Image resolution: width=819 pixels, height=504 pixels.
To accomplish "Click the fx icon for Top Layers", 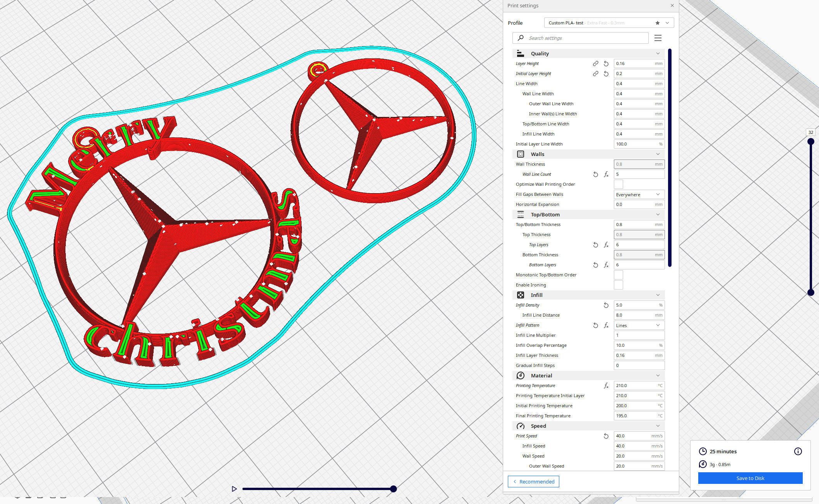I will (606, 245).
